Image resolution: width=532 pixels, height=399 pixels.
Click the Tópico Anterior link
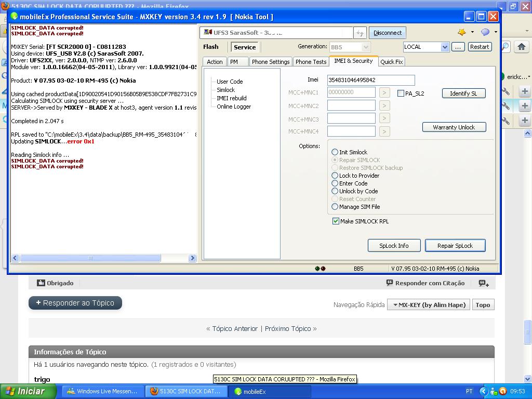coord(235,328)
